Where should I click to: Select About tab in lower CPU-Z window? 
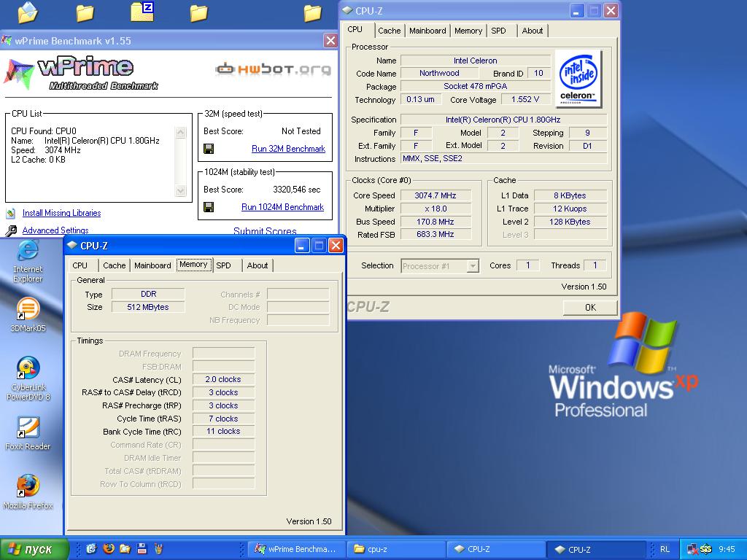point(258,265)
